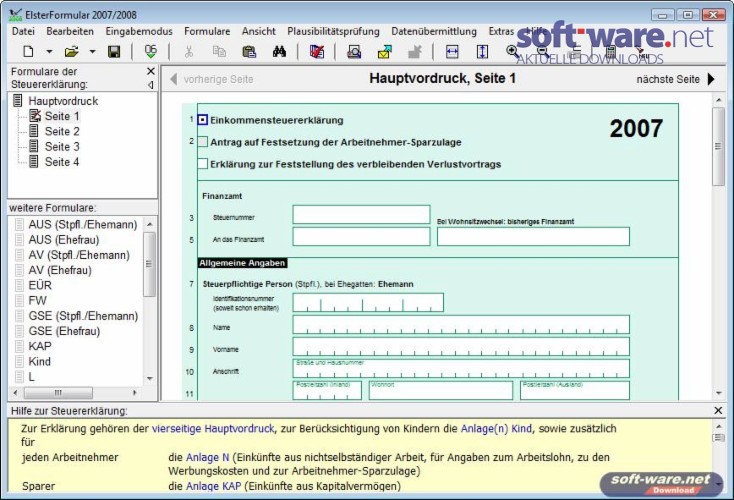Select AUS (Stpfl./Ehemann) form

point(82,225)
